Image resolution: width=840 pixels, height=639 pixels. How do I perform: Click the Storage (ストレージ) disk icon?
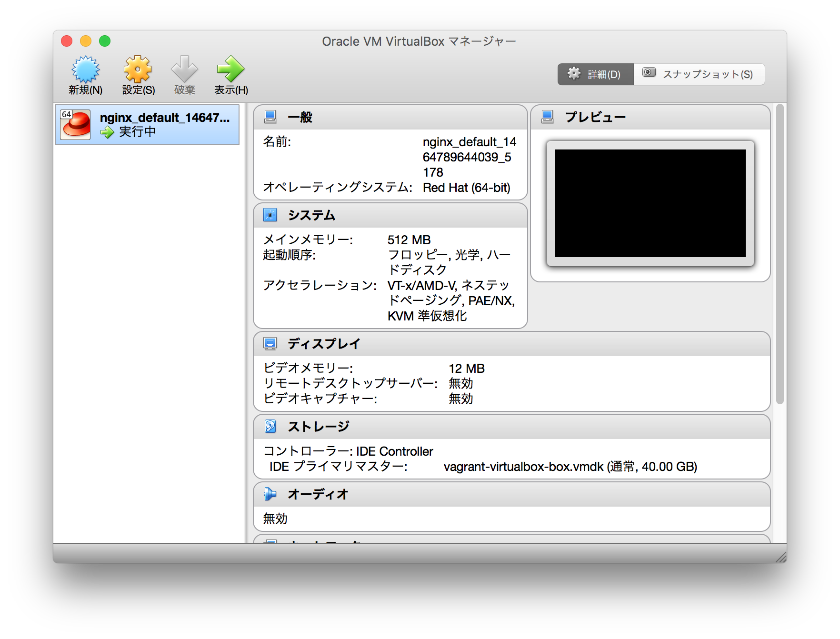270,427
